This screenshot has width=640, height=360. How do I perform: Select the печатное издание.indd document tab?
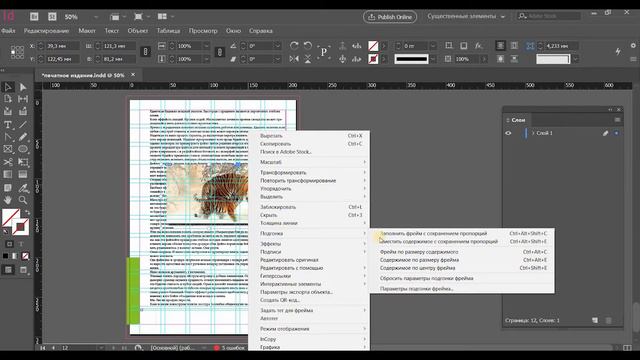click(x=84, y=75)
